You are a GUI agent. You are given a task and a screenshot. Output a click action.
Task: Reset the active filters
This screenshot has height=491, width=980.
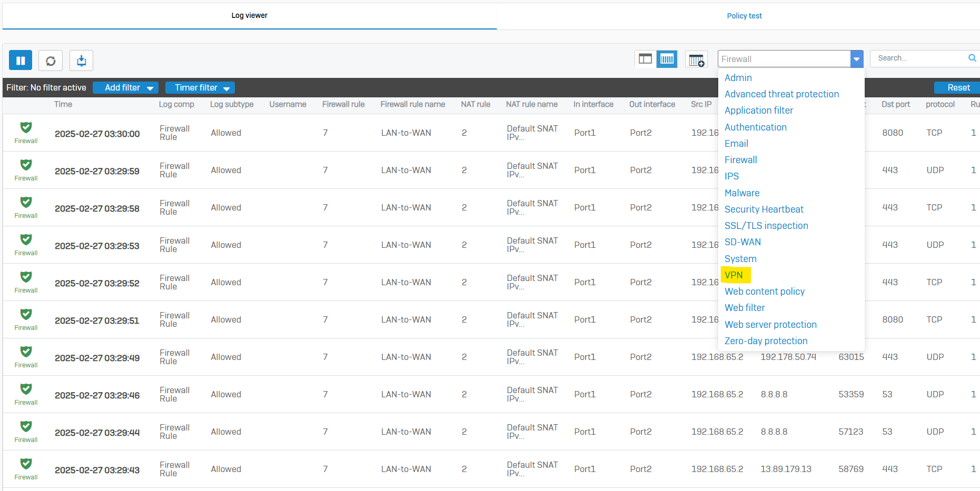958,88
